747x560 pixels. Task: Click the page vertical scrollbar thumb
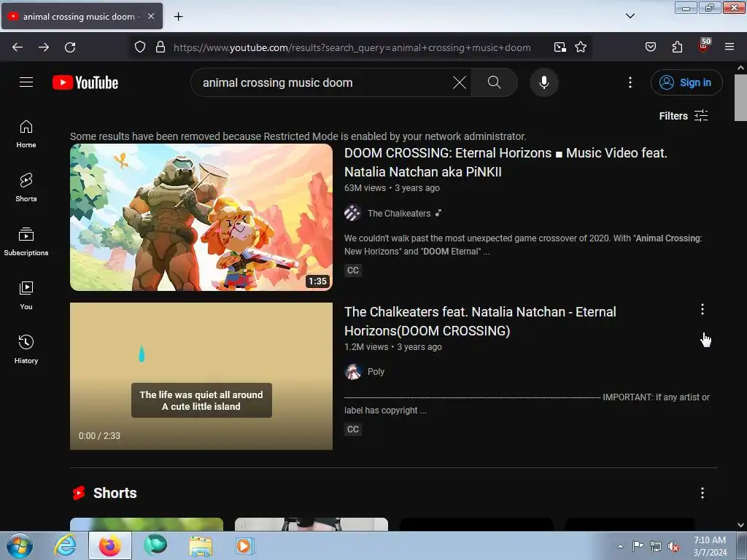740,98
